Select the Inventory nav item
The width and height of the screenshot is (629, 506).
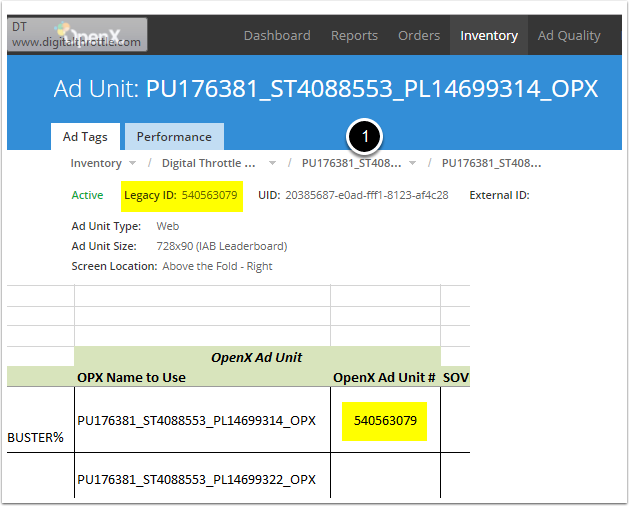click(x=489, y=36)
